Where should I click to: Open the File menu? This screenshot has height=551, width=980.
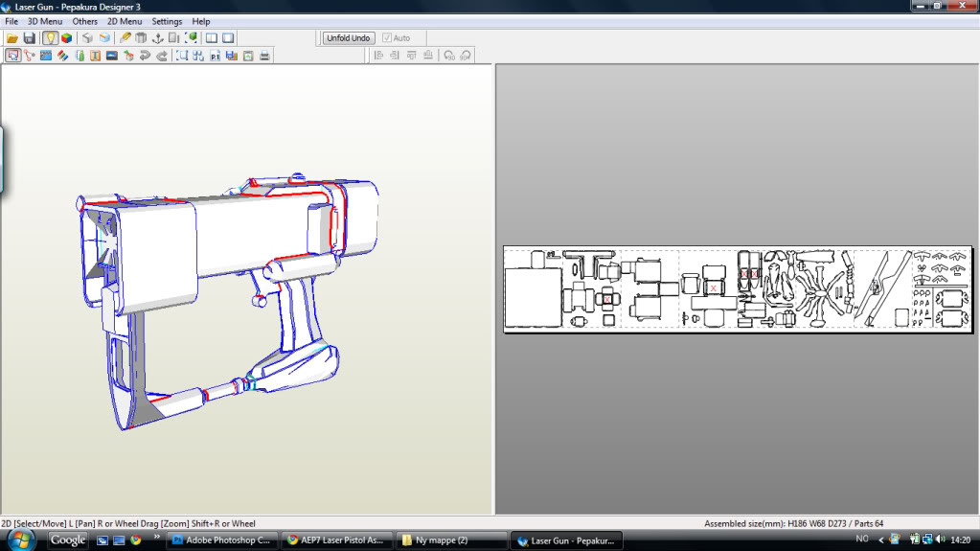pyautogui.click(x=11, y=21)
